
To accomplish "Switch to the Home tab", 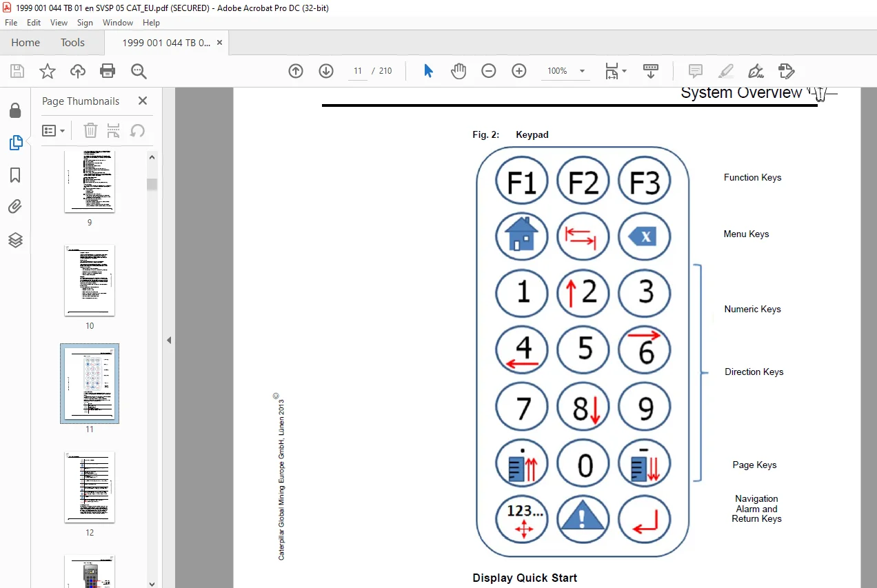I will (26, 43).
